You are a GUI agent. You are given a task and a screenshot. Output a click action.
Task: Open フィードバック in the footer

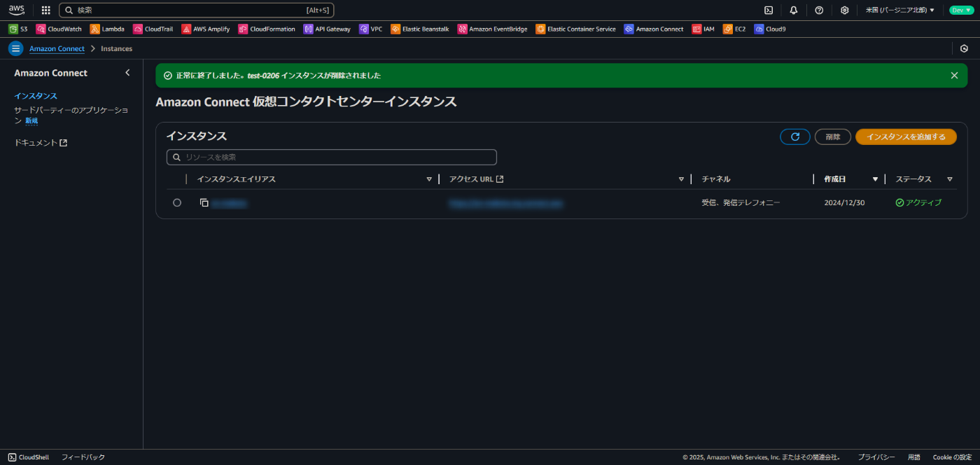coord(83,457)
